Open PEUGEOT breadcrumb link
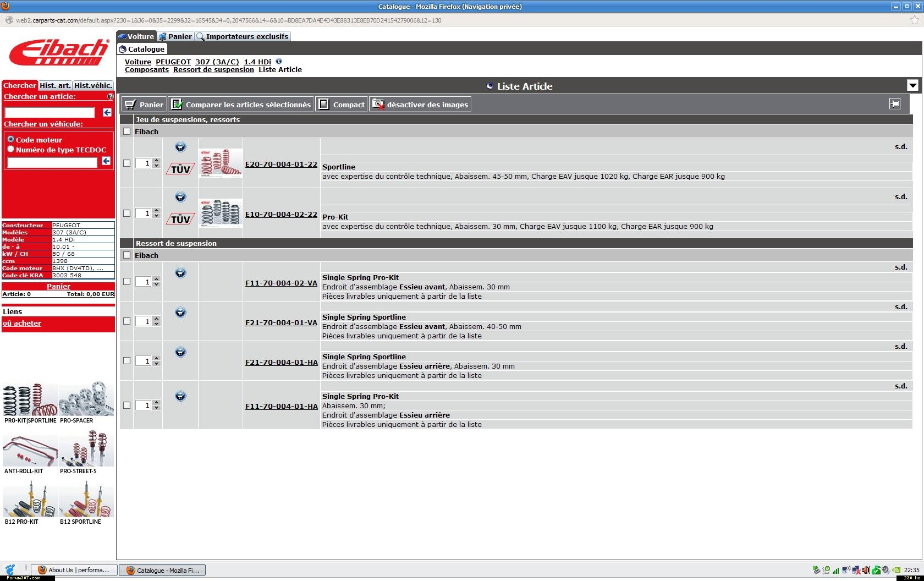Screen dimensions: 924x581 173,62
